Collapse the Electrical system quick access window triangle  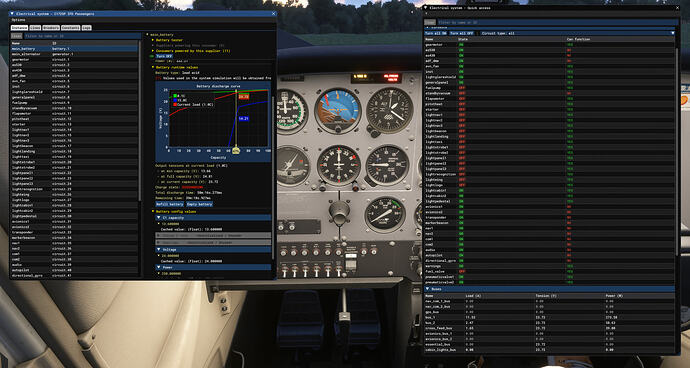tap(425, 7)
